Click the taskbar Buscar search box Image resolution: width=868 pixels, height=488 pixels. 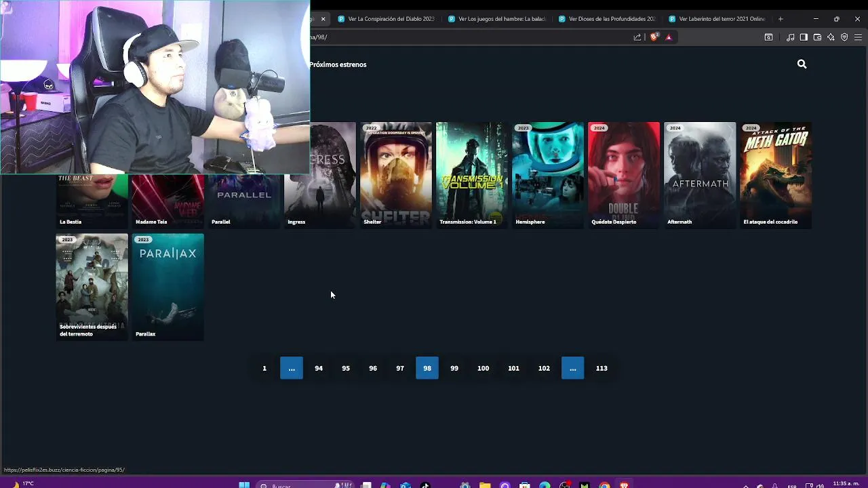[x=305, y=485]
